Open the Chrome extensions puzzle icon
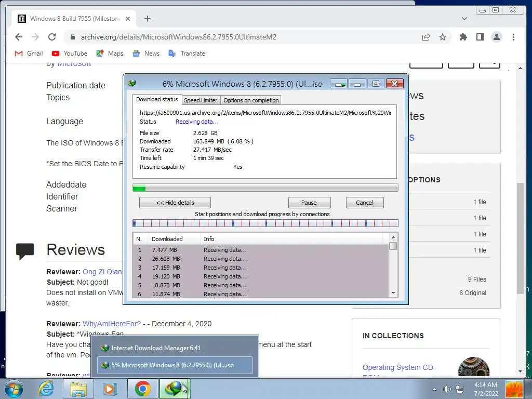Screen dimensions: 532x399 tap(463, 37)
